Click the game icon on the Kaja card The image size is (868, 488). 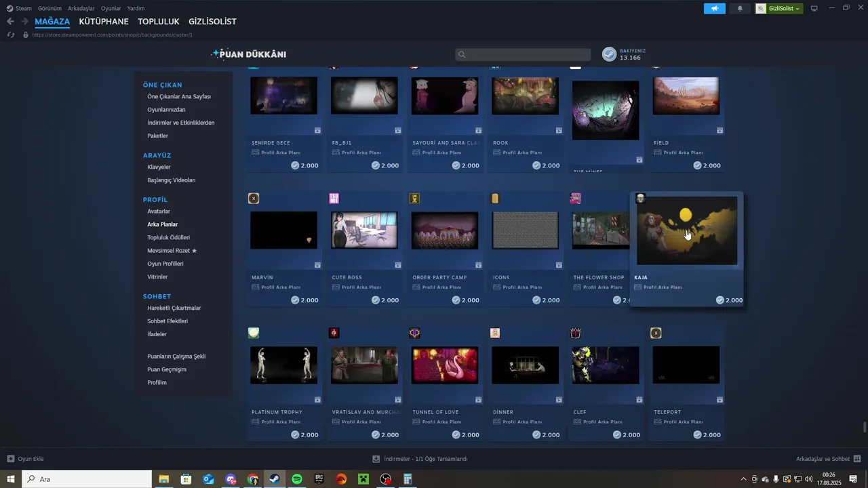pos(640,199)
